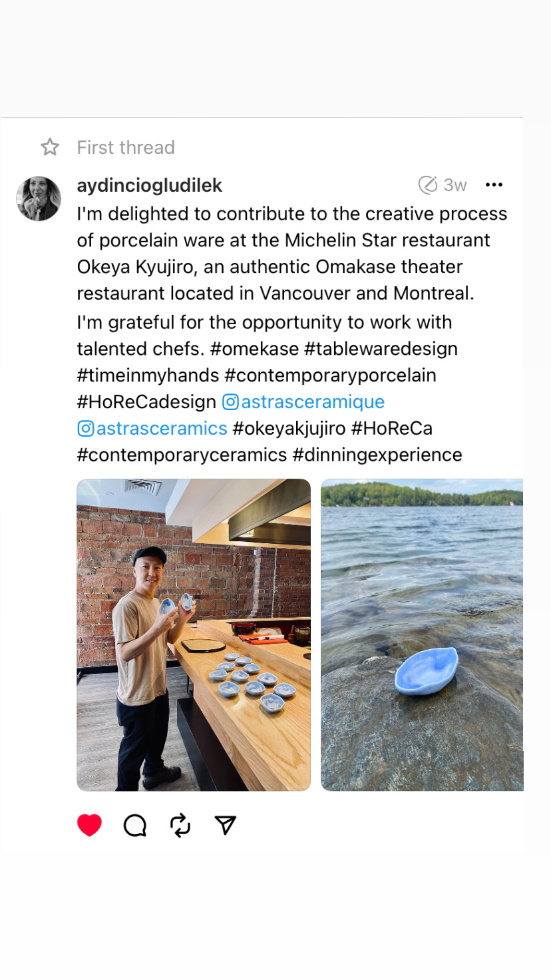Follow the astrasceramics Instagram link
Screen dimensions: 551x980
point(162,429)
